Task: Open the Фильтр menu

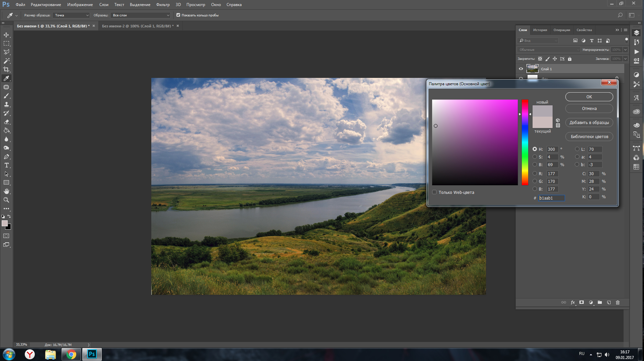Action: tap(163, 5)
